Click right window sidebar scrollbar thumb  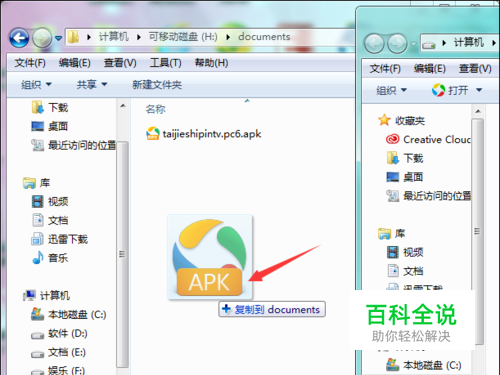pyautogui.click(x=478, y=231)
